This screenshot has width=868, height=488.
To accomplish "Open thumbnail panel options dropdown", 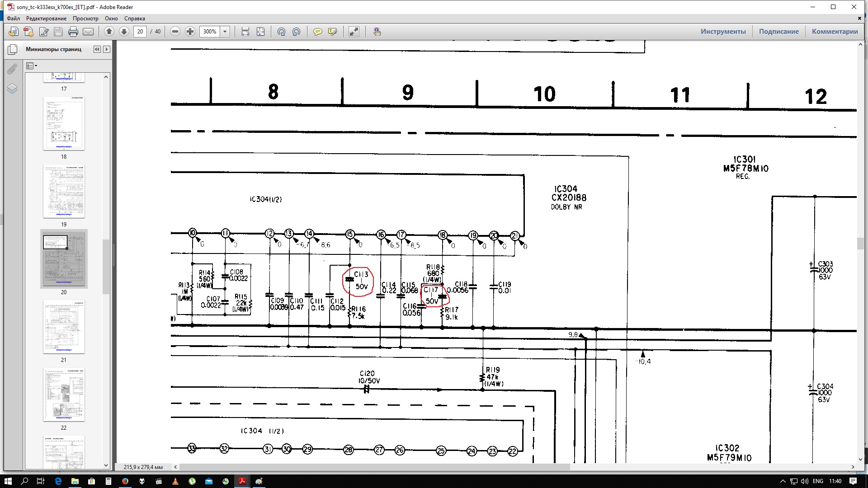I will tap(31, 66).
